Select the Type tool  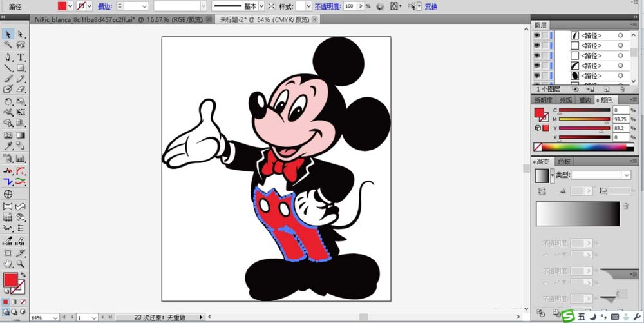[21, 57]
